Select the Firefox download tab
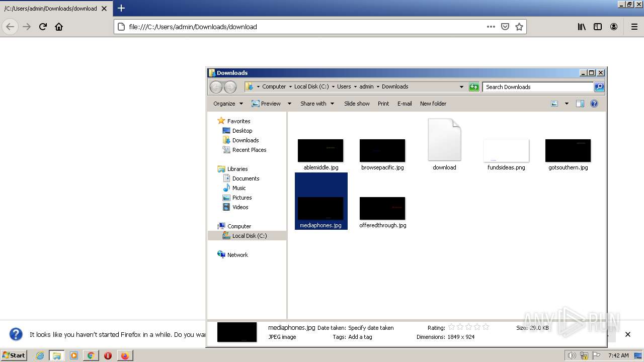The width and height of the screenshot is (644, 362). click(55, 9)
